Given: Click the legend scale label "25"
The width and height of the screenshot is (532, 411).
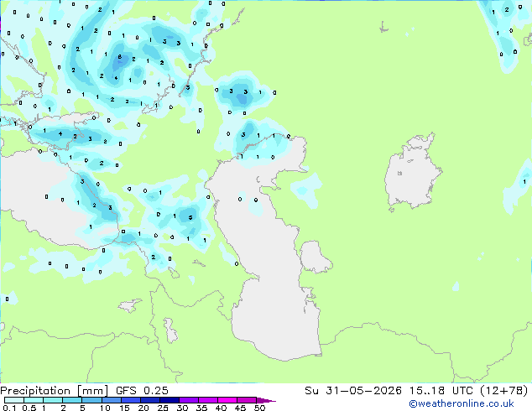Looking at the screenshot, I should click(163, 408).
